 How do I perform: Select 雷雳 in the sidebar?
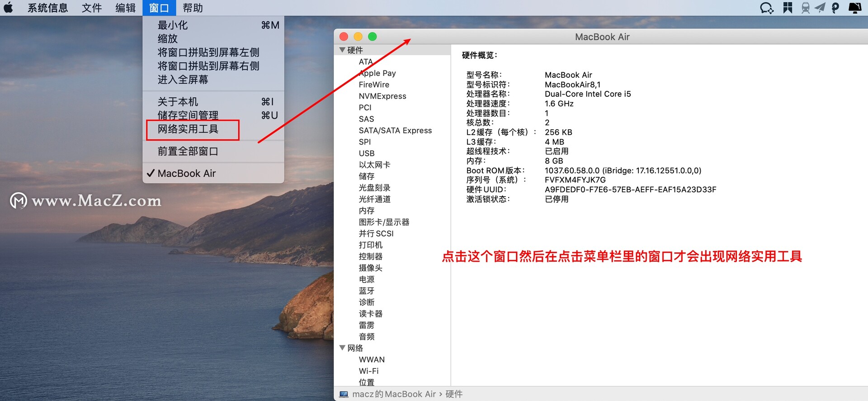(367, 325)
